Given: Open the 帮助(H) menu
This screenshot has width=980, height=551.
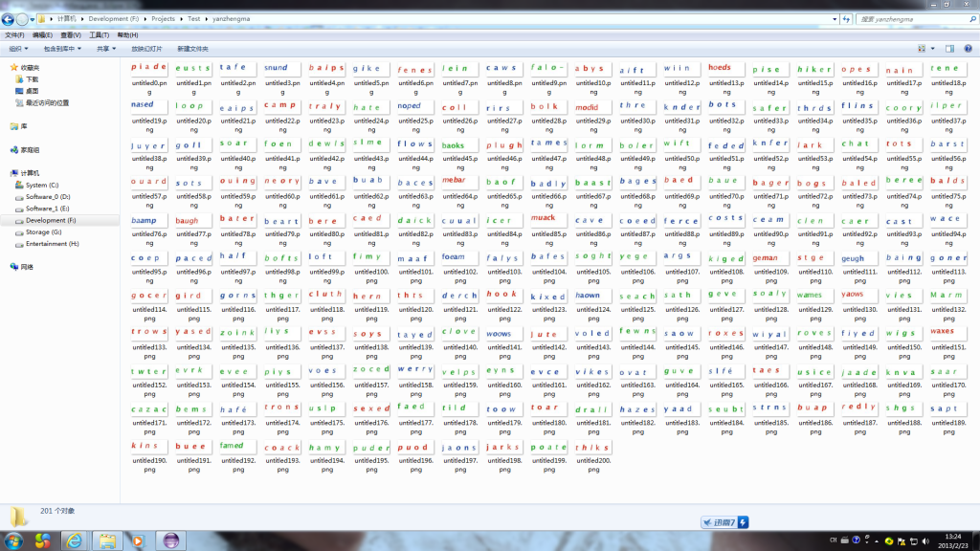Looking at the screenshot, I should [127, 35].
